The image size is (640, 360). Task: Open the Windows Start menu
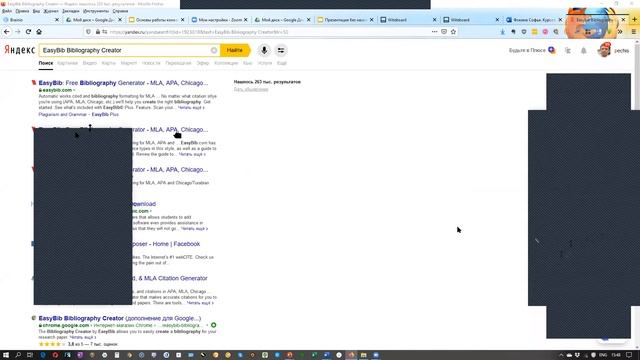coord(6,355)
